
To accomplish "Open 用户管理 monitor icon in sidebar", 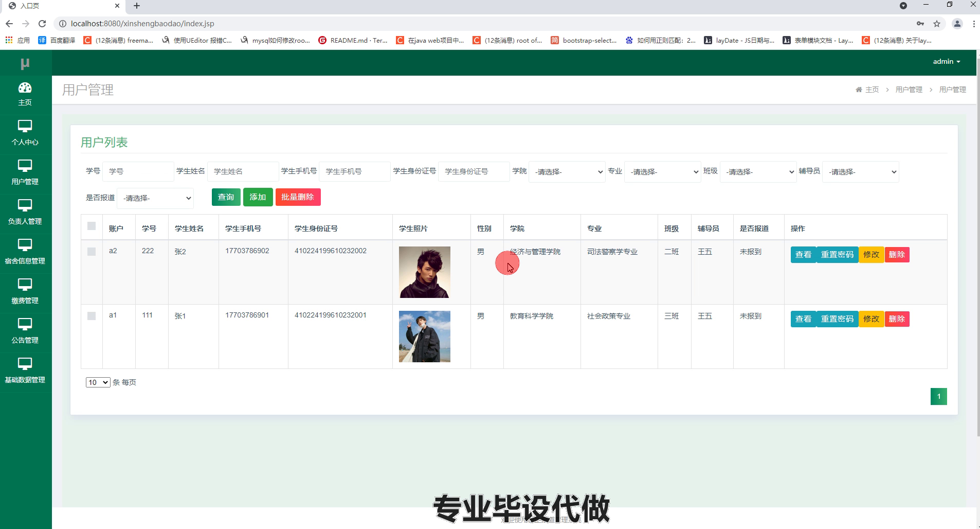I will click(x=25, y=166).
